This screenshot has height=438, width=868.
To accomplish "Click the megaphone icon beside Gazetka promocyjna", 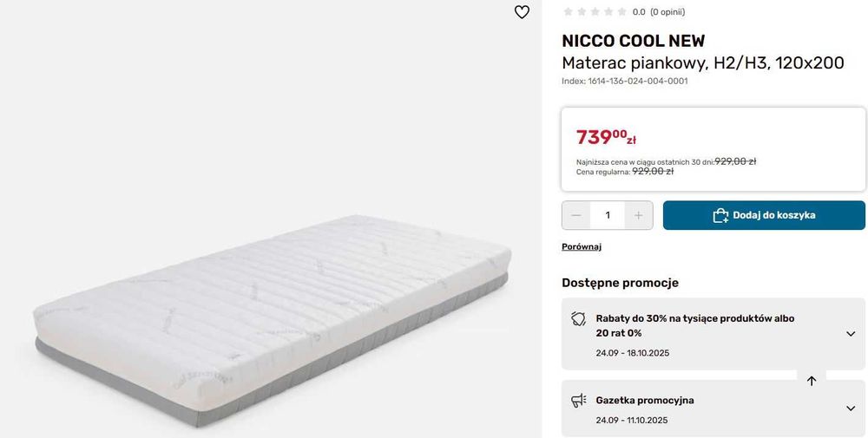I will tap(578, 401).
